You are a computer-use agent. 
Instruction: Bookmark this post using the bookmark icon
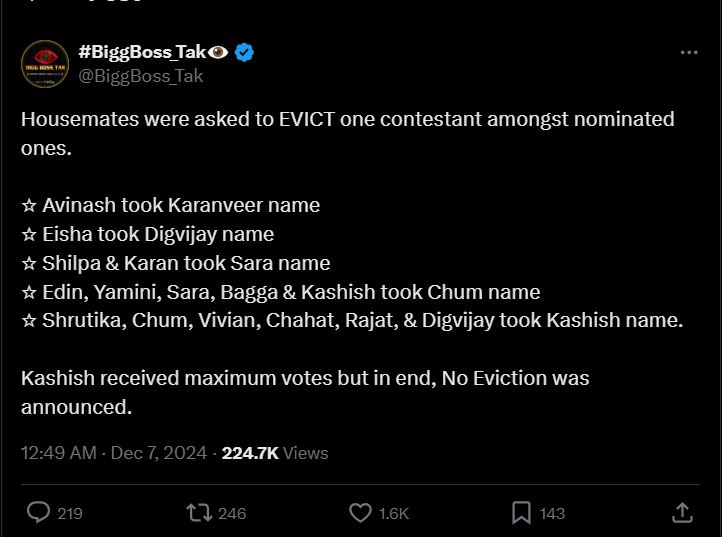click(x=521, y=513)
